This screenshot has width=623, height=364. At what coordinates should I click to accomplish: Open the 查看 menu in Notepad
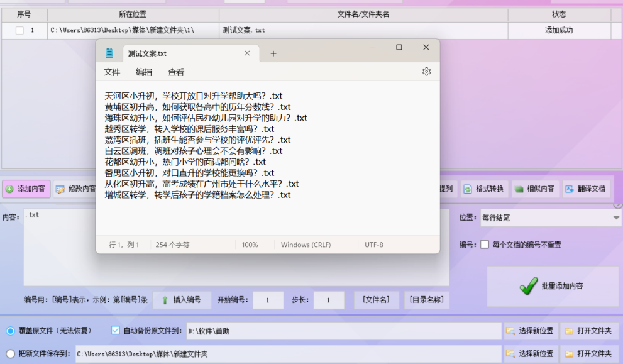(176, 72)
